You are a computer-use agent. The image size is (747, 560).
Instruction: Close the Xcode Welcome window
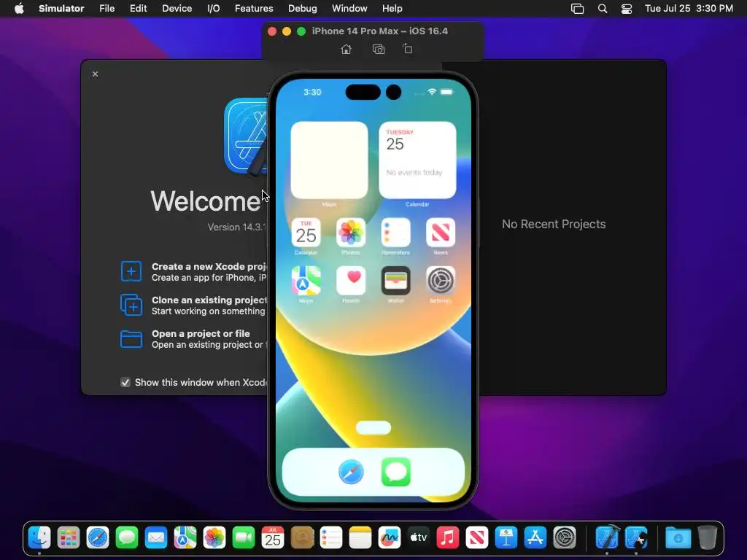(96, 74)
